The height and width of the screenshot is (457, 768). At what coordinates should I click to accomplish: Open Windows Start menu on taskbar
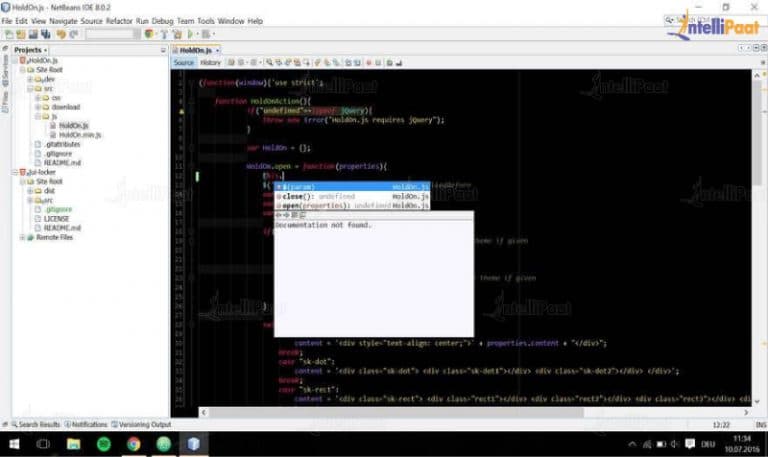click(14, 444)
